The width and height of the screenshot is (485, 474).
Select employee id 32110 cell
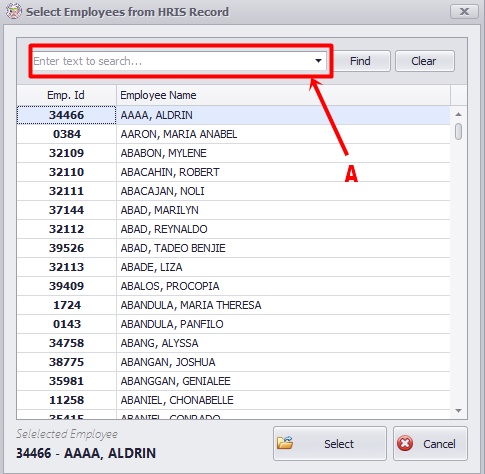click(x=66, y=172)
